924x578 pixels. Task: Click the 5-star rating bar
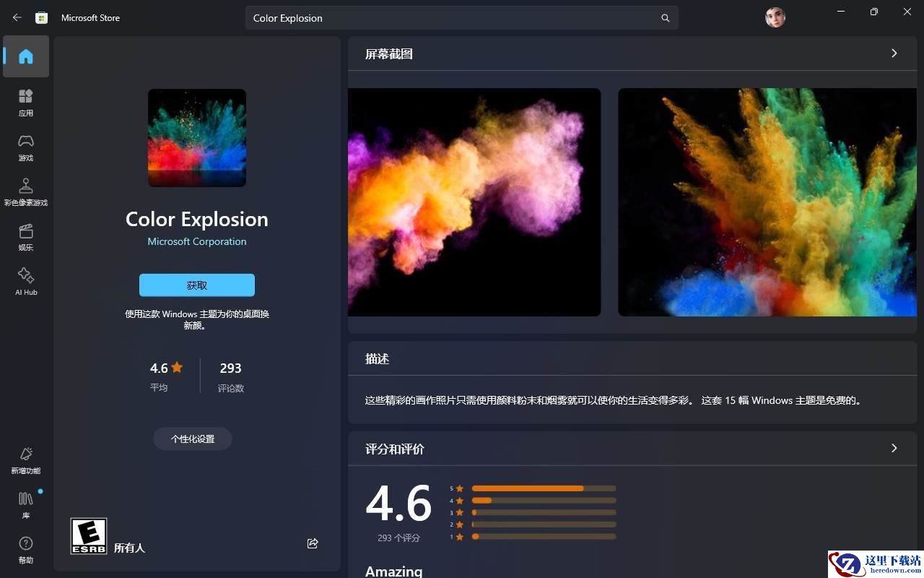coord(544,488)
